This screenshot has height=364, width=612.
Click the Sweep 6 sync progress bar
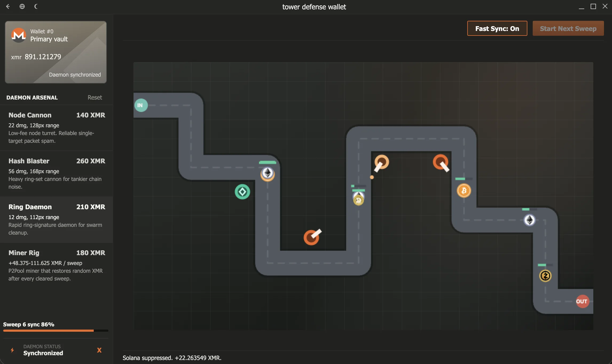[56, 330]
